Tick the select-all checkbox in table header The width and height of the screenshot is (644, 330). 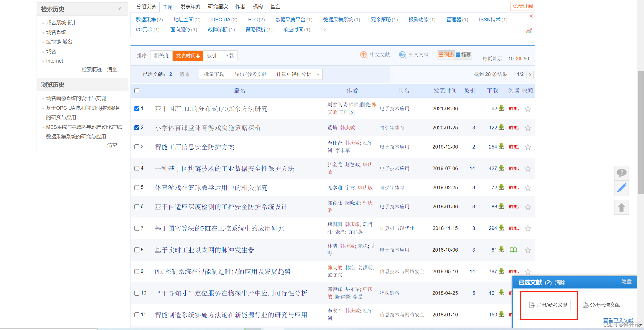(x=137, y=91)
